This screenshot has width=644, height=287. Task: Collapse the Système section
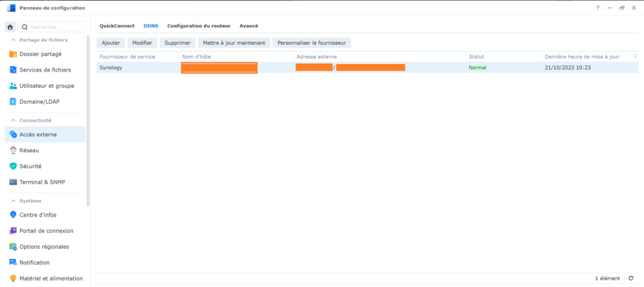point(13,201)
